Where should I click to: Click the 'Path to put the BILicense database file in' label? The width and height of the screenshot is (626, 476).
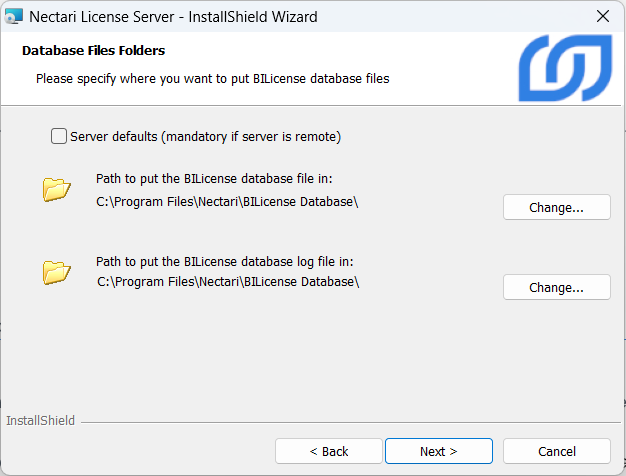click(x=213, y=179)
